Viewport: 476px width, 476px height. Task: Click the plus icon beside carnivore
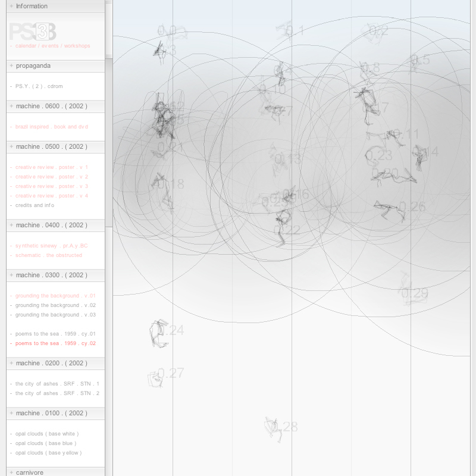tap(12, 472)
